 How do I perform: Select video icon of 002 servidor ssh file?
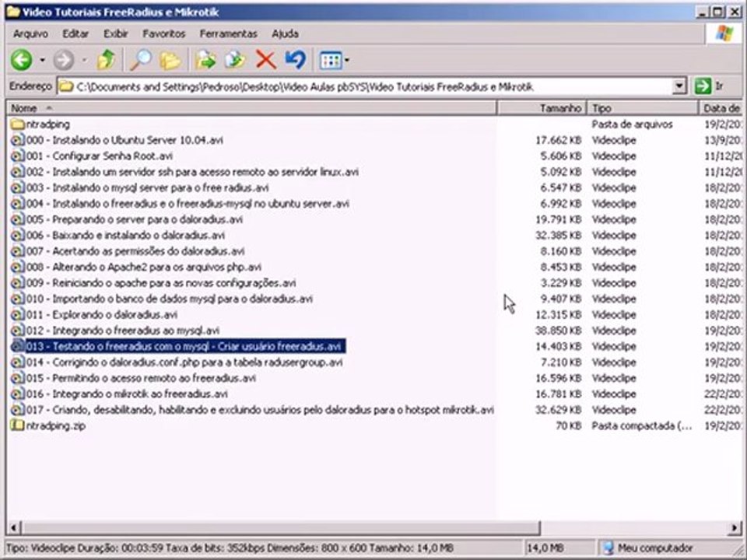point(18,172)
